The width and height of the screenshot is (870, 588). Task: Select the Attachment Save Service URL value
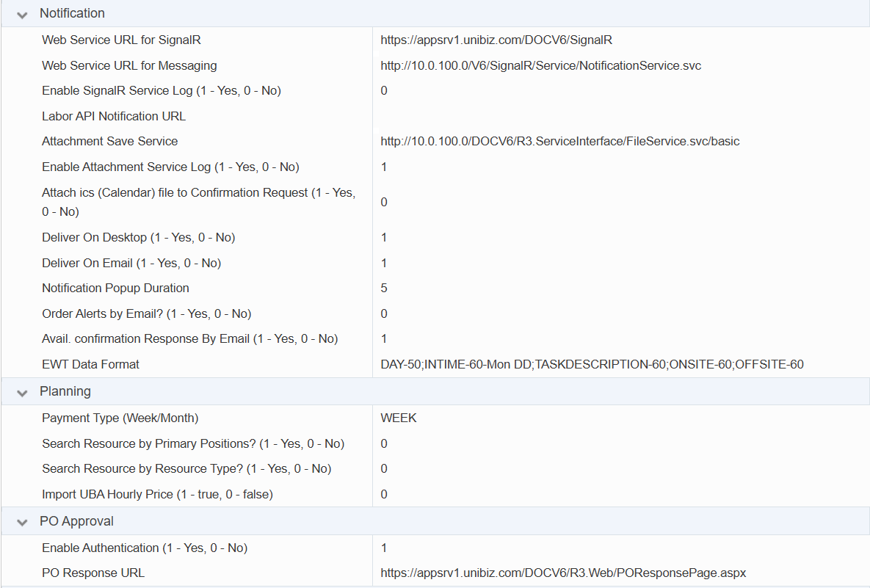click(559, 142)
